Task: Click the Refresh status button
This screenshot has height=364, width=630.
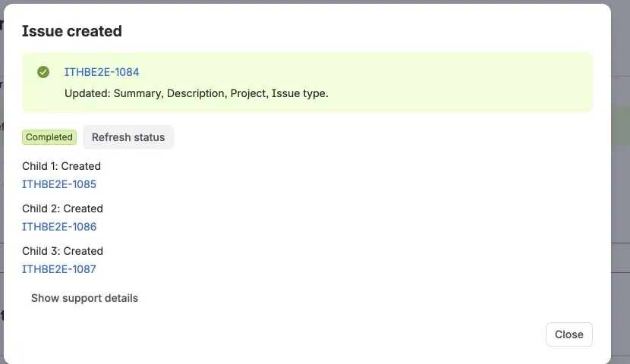Action: click(128, 137)
